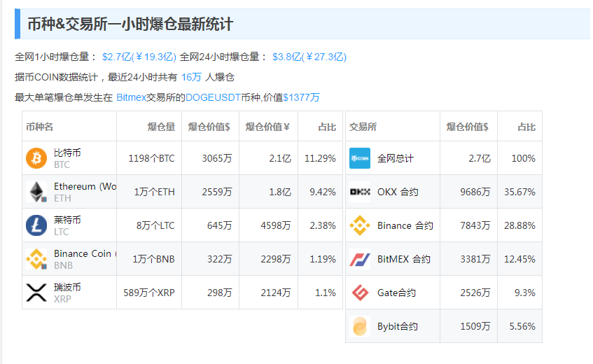Click the BitMEX exchange logo
The width and height of the screenshot is (593, 364).
(x=360, y=259)
